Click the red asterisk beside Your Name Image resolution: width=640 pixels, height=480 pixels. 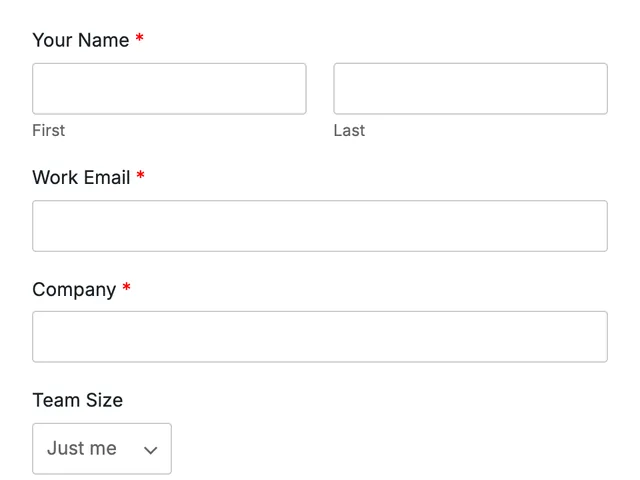click(140, 38)
